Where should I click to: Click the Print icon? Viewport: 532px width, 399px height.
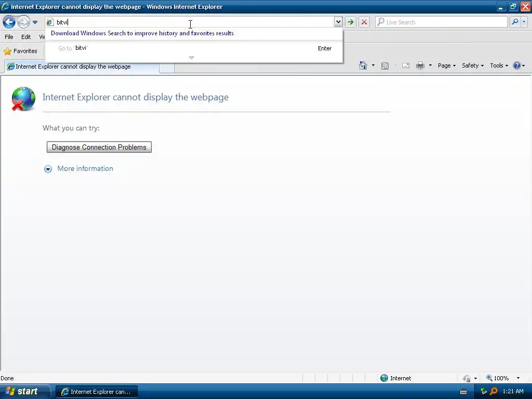point(420,65)
